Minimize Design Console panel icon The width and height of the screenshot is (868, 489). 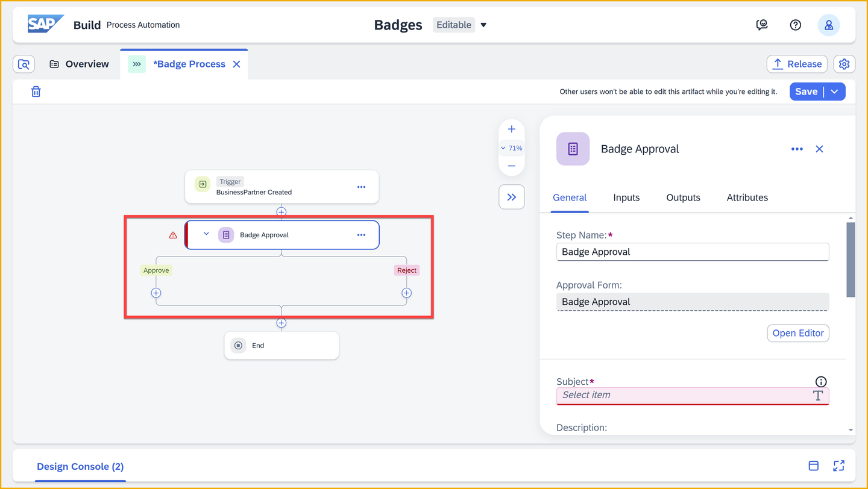point(813,466)
